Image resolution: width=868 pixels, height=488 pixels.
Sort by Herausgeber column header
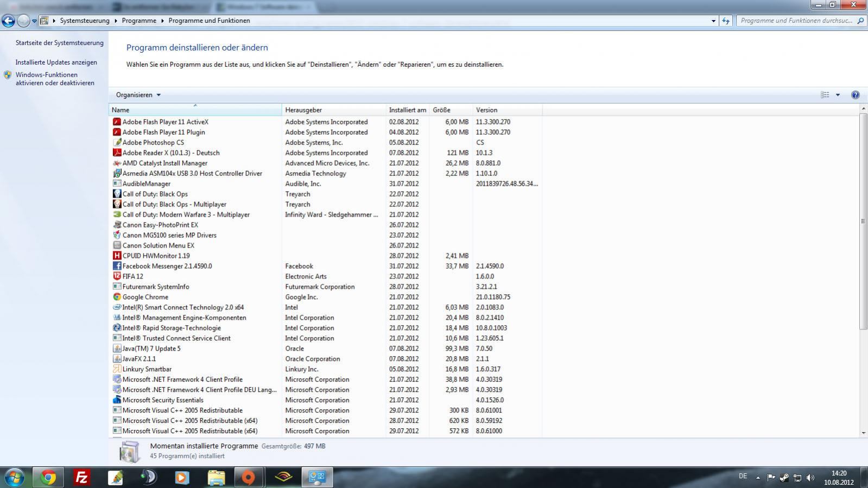334,110
